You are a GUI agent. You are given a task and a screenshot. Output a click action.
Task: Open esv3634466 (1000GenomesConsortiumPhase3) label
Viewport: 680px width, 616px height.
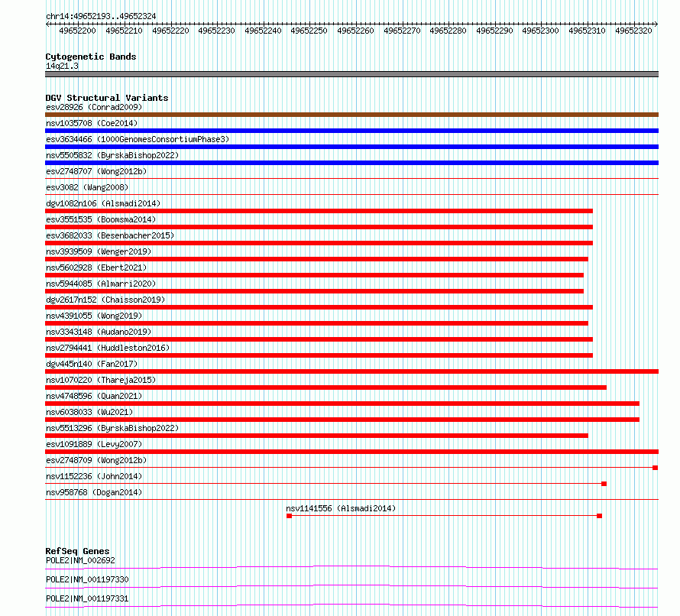(x=138, y=139)
